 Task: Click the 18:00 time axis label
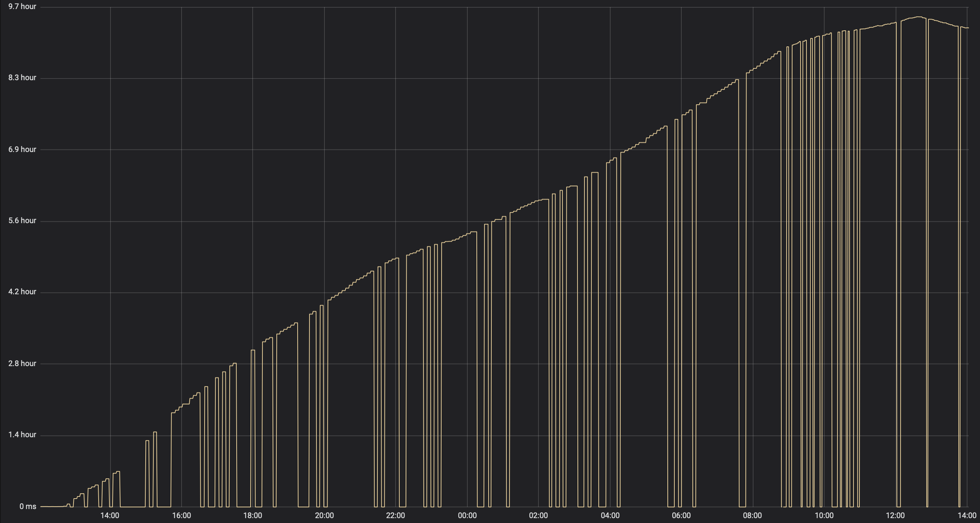click(253, 515)
